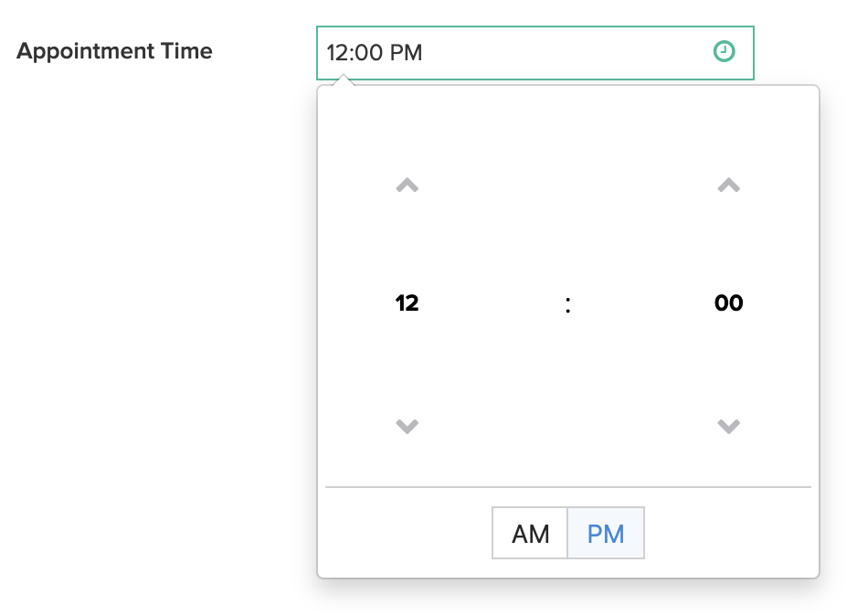
Task: Select the AM option
Action: (x=530, y=533)
